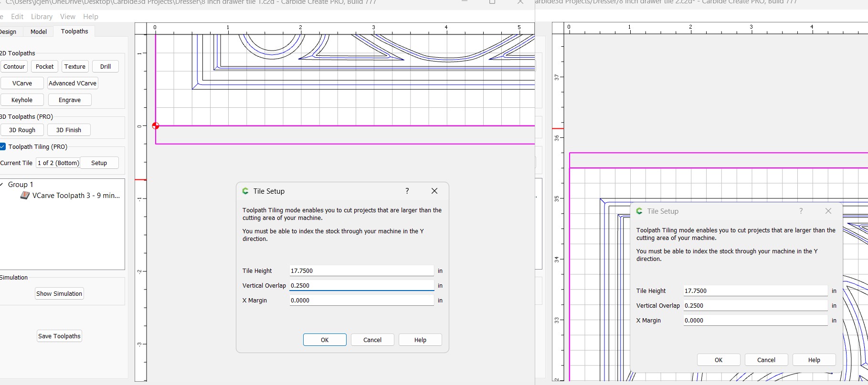Click the question mark in left Tile Setup dialog
The image size is (868, 385).
[x=407, y=191]
